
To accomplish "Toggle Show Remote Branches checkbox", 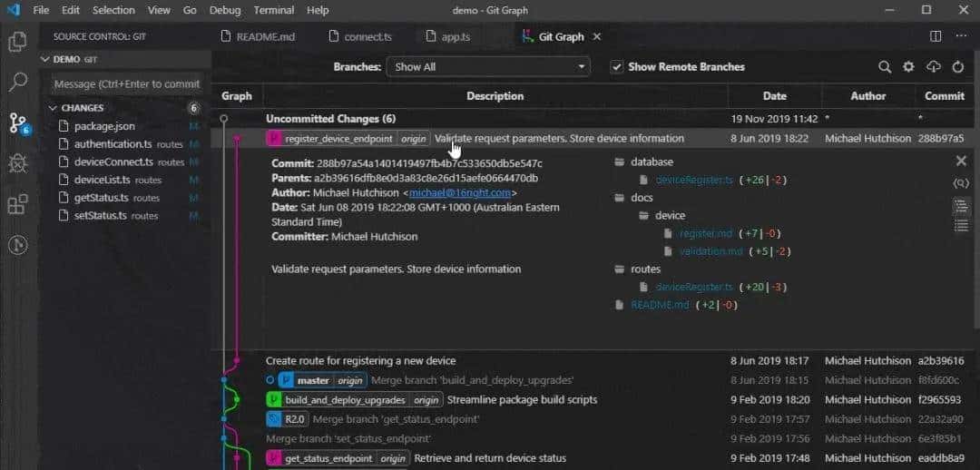I will 617,67.
